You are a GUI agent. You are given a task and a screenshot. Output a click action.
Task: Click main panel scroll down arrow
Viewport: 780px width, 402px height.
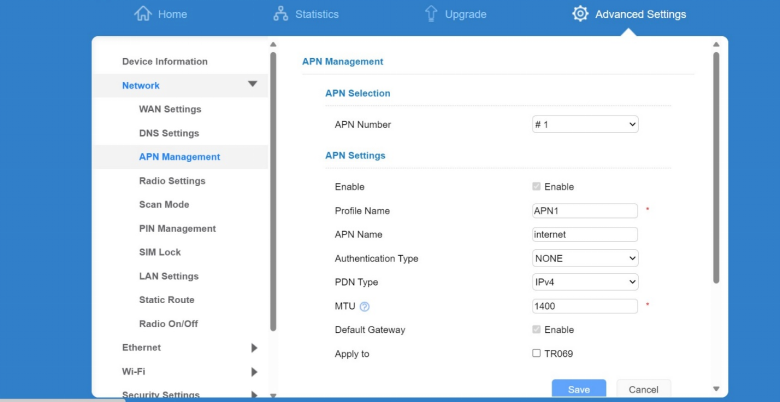pyautogui.click(x=715, y=389)
